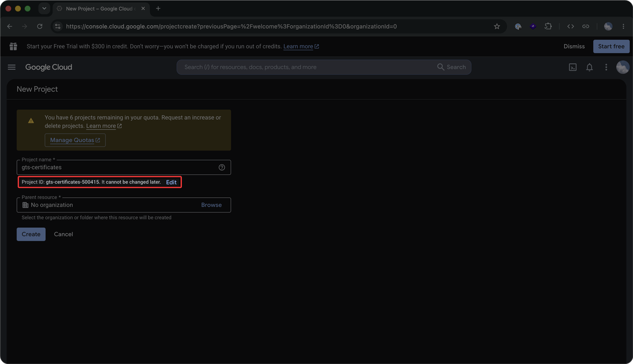Screen dimensions: 633x364
Task: Open the browser profile avatar
Action: tap(608, 26)
